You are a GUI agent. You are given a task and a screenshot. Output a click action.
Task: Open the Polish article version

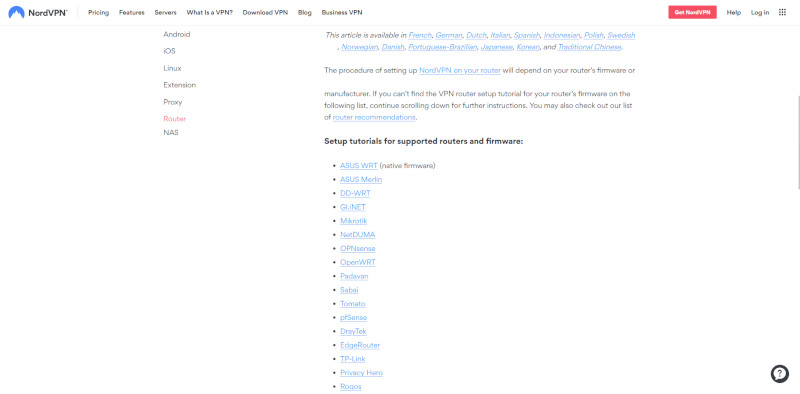point(594,35)
